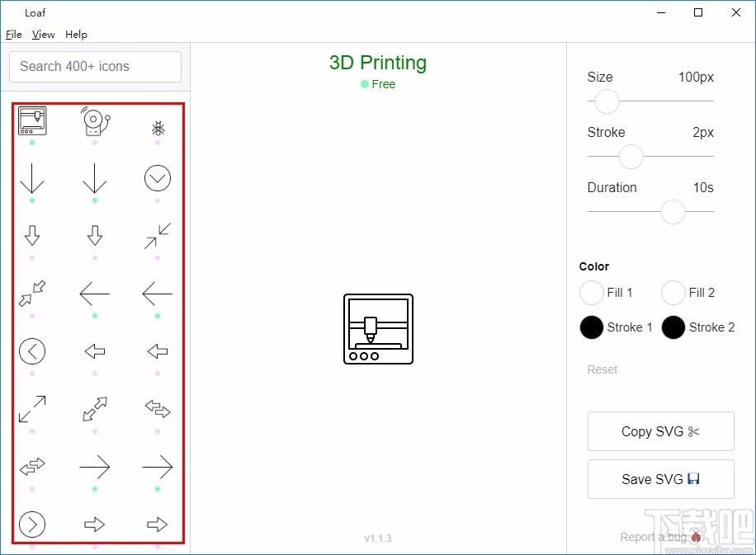The width and height of the screenshot is (756, 555).
Task: Focus the Search 400+ icons field
Action: coord(96,67)
